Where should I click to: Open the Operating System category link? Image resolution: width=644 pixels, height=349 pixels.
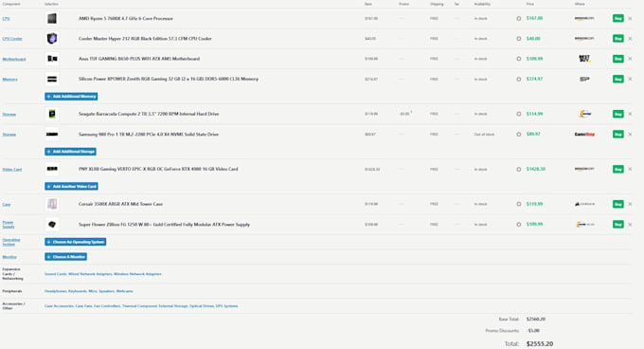pos(11,242)
